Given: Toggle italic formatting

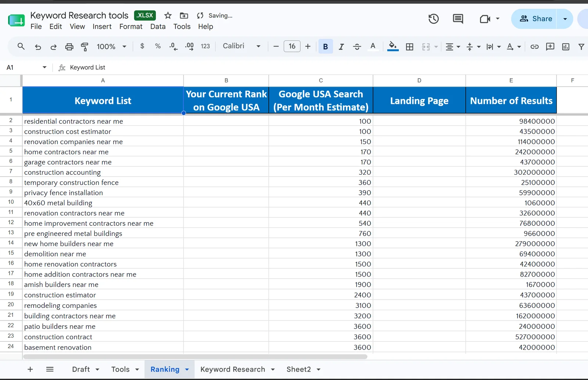Looking at the screenshot, I should tap(341, 47).
